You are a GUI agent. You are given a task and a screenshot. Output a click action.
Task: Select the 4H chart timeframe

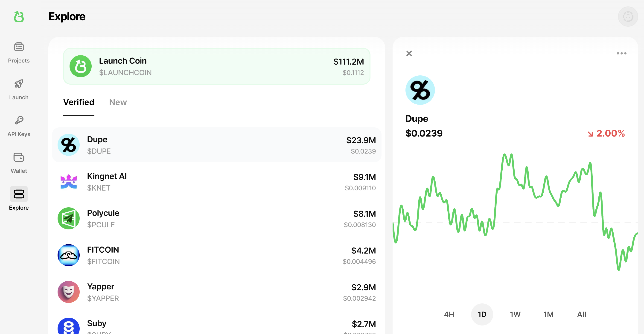tap(449, 314)
